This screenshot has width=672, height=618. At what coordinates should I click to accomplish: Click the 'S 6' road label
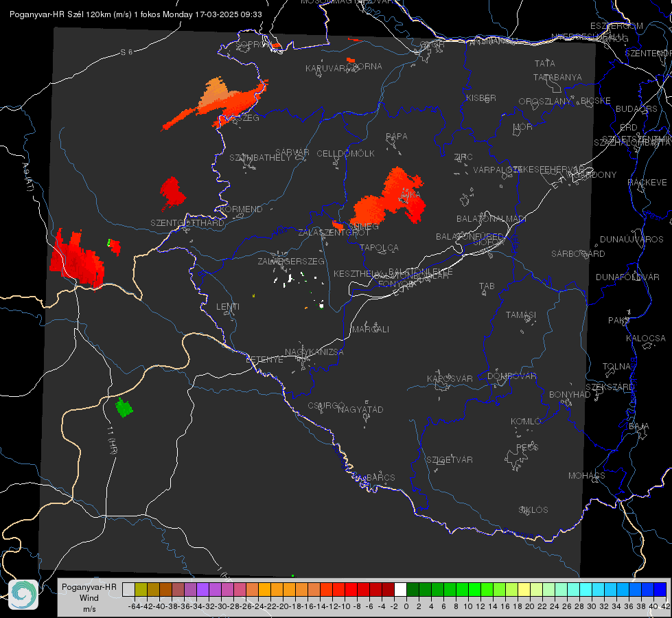(127, 52)
